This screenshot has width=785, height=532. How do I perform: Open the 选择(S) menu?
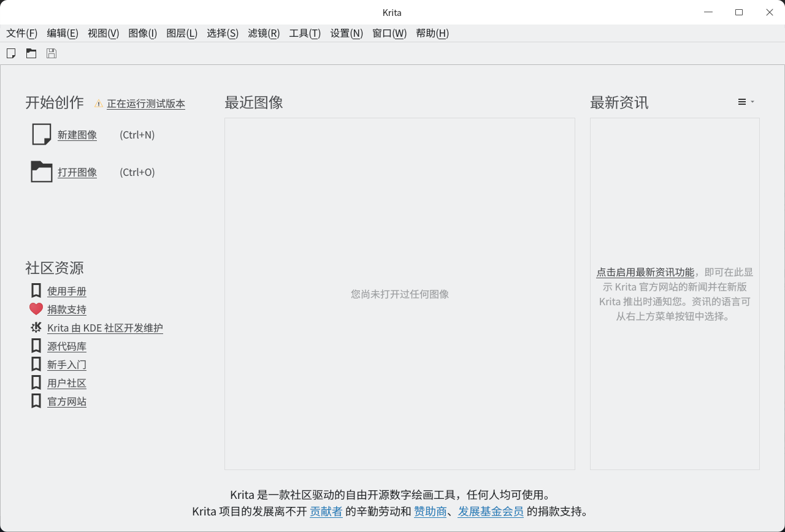pyautogui.click(x=223, y=33)
